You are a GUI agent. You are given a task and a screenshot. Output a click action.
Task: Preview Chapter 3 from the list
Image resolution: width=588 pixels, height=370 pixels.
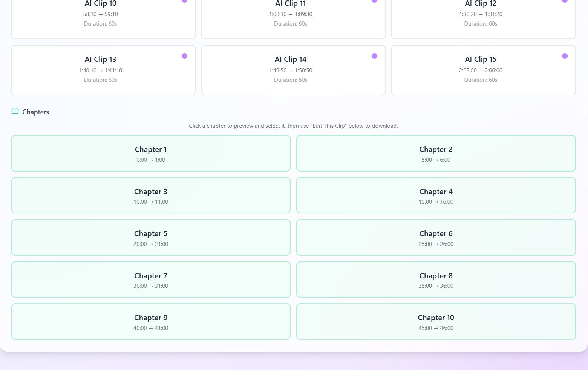(x=151, y=195)
